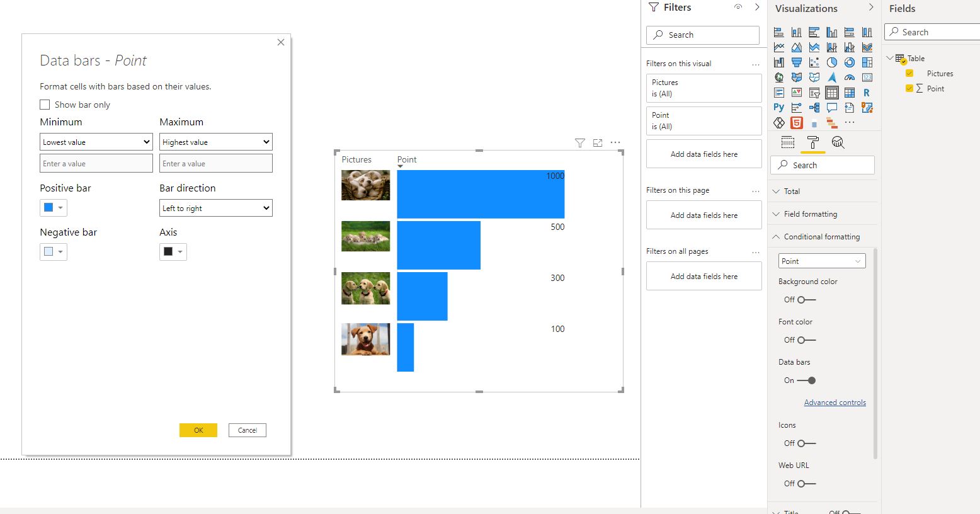Open the Advanced controls link

[x=835, y=403]
